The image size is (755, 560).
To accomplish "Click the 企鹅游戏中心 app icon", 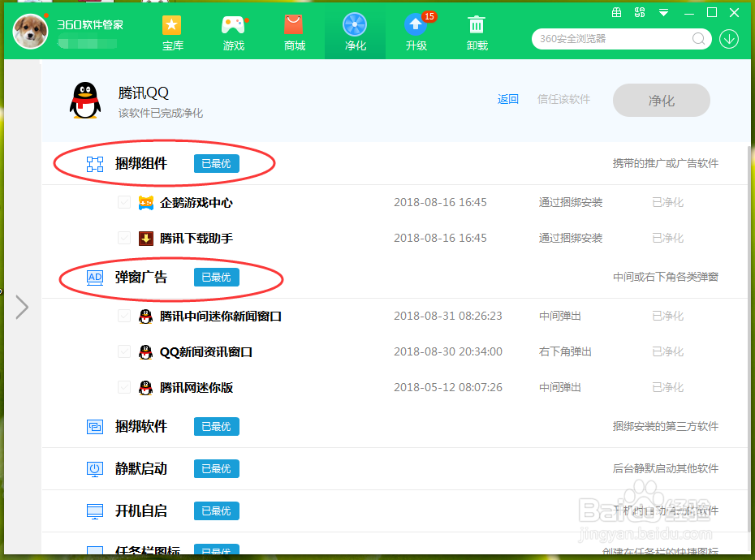I will click(x=146, y=203).
